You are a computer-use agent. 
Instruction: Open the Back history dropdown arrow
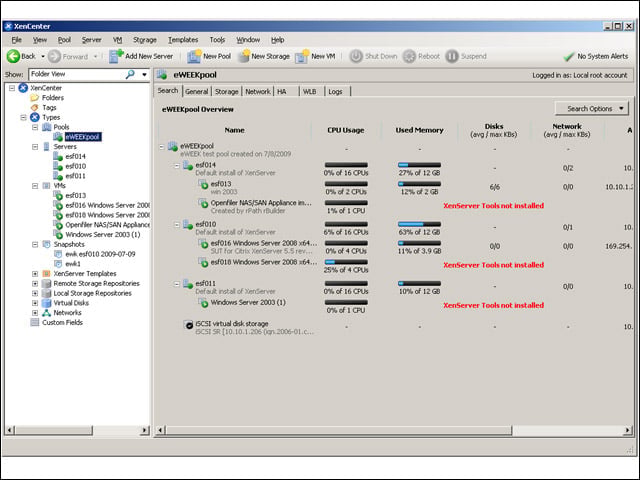point(43,56)
